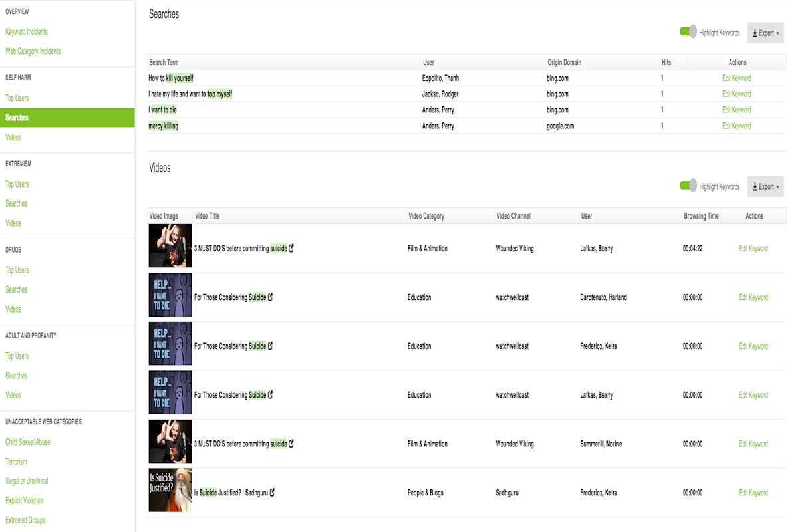Click the download icon on the Searches Export button
This screenshot has height=532, width=798.
(755, 33)
